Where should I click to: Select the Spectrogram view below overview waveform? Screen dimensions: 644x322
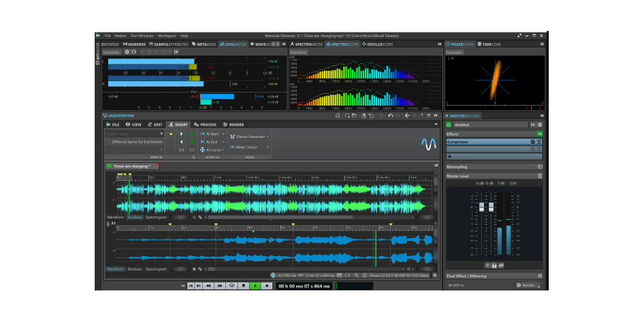coord(156,217)
